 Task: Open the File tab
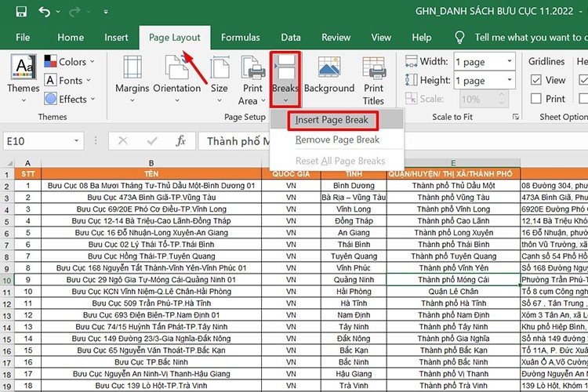coord(23,37)
